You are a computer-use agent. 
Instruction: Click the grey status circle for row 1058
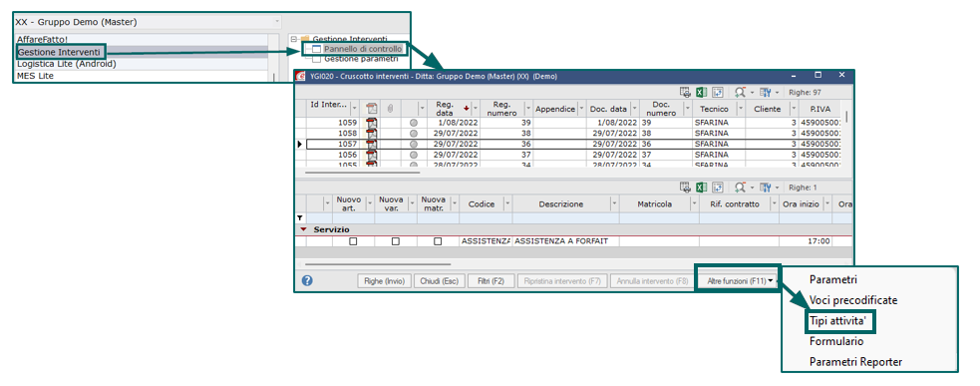413,134
